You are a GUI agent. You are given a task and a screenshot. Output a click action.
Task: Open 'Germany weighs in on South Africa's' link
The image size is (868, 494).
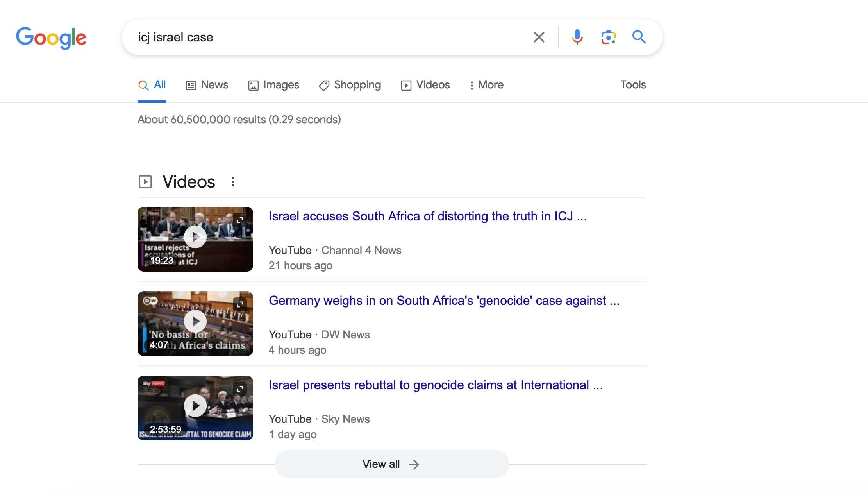(444, 301)
